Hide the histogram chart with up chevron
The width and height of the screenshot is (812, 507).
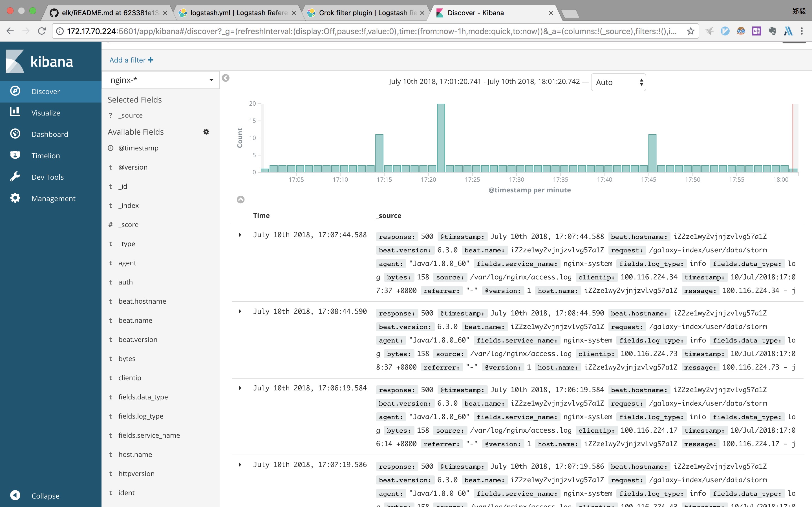click(240, 199)
